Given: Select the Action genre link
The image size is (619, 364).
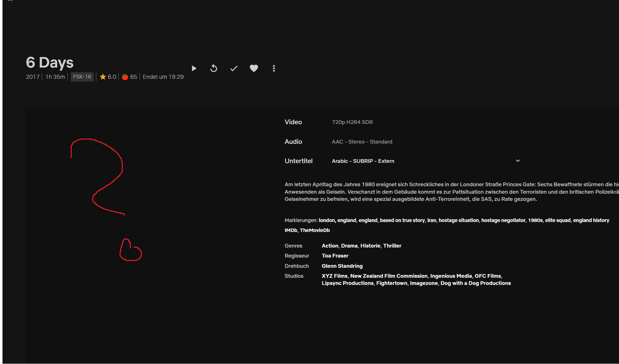Looking at the screenshot, I should coord(330,246).
